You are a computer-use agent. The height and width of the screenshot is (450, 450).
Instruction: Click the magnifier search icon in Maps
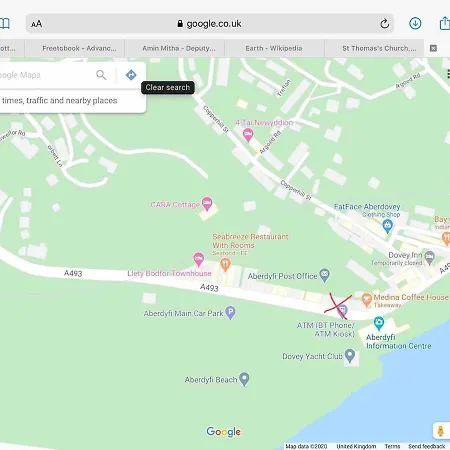point(101,75)
